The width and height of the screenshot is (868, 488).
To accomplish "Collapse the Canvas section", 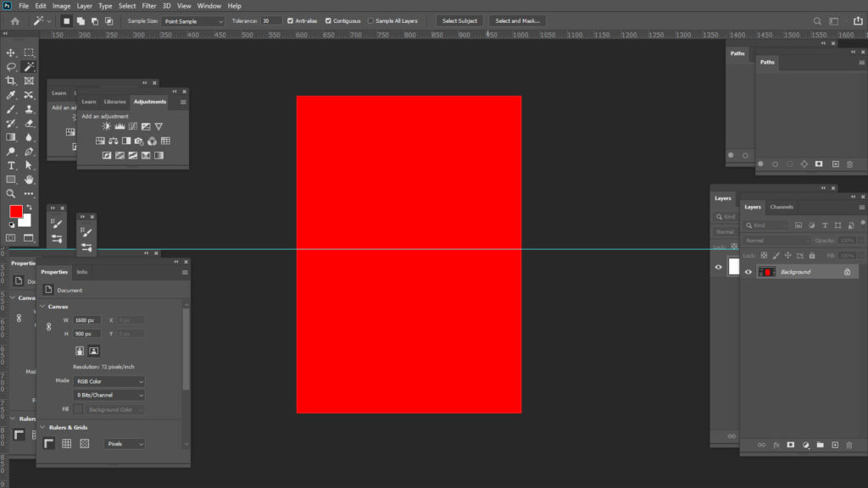I will [42, 307].
